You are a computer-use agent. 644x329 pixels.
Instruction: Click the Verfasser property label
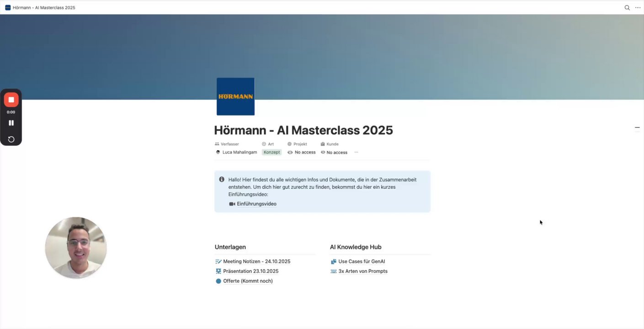click(x=230, y=144)
